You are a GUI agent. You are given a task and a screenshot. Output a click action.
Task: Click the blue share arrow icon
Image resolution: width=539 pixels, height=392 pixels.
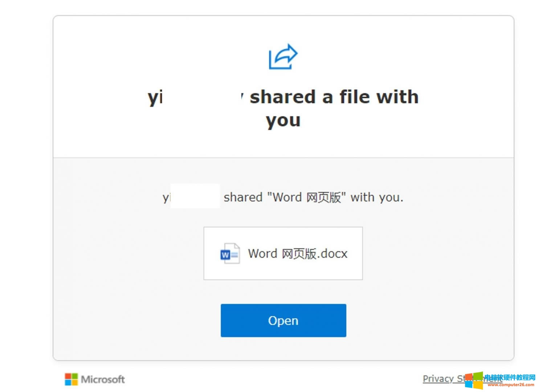(283, 57)
